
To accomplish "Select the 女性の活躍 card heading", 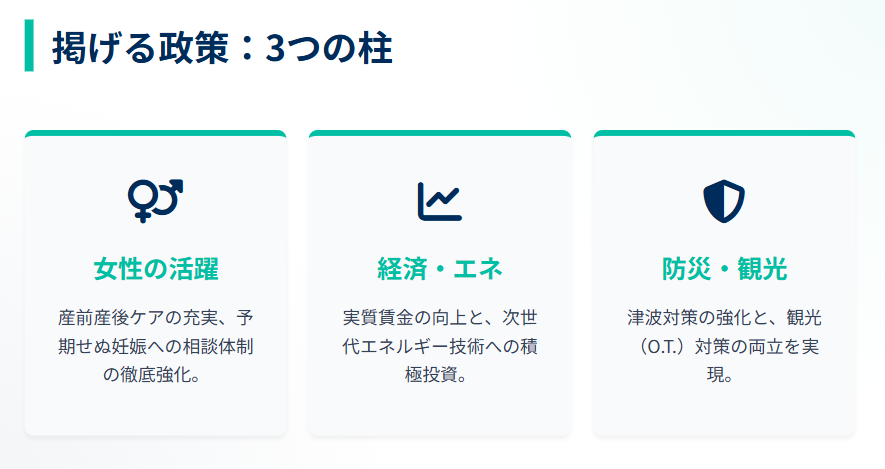I will coord(155,269).
